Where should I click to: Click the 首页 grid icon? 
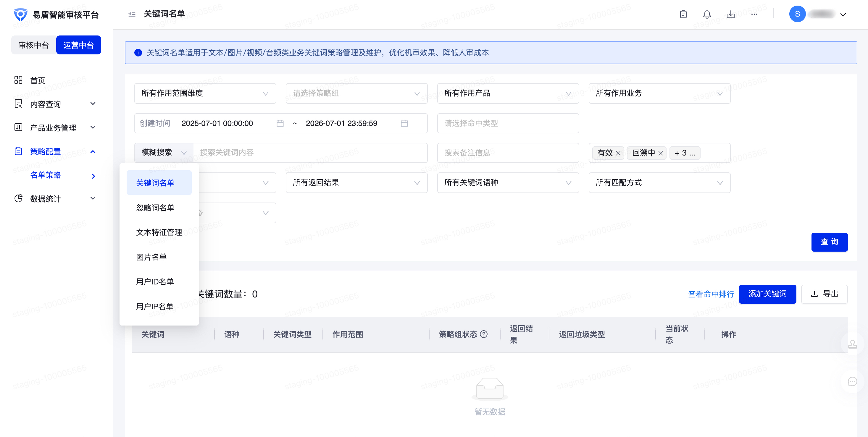coord(18,80)
